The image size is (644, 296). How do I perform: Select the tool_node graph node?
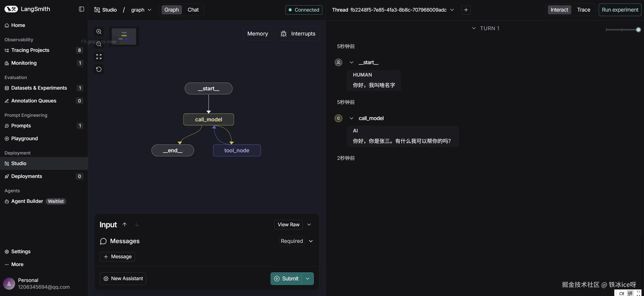point(237,151)
